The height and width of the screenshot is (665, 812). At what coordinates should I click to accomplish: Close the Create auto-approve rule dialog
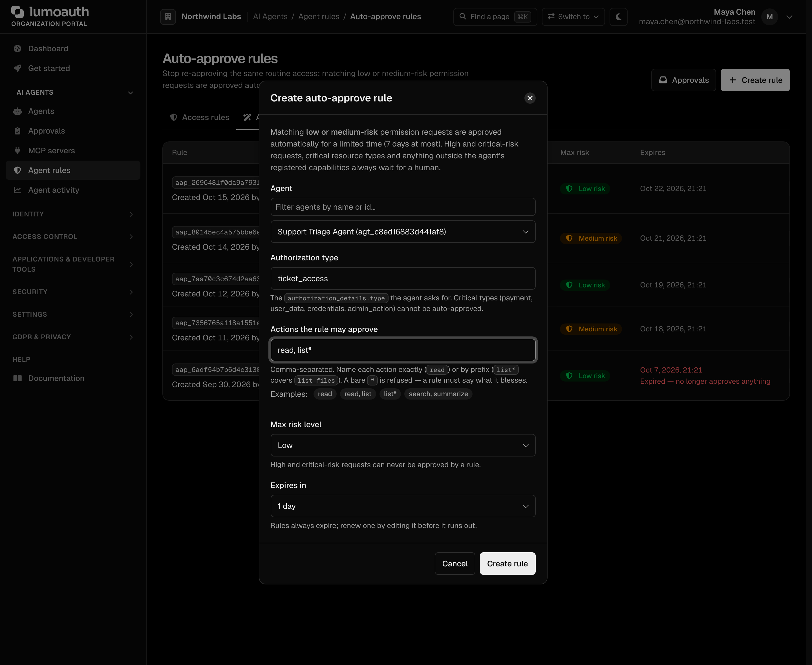[530, 98]
